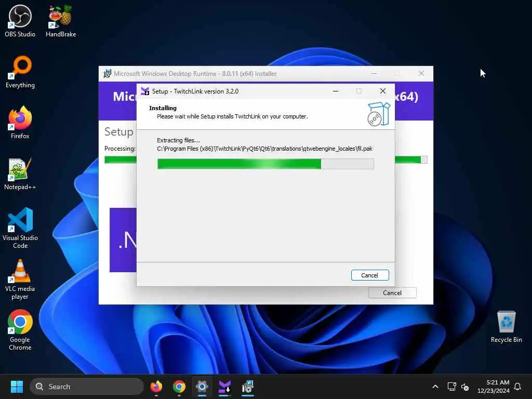Cancel the TwitchLink installation

tap(370, 275)
